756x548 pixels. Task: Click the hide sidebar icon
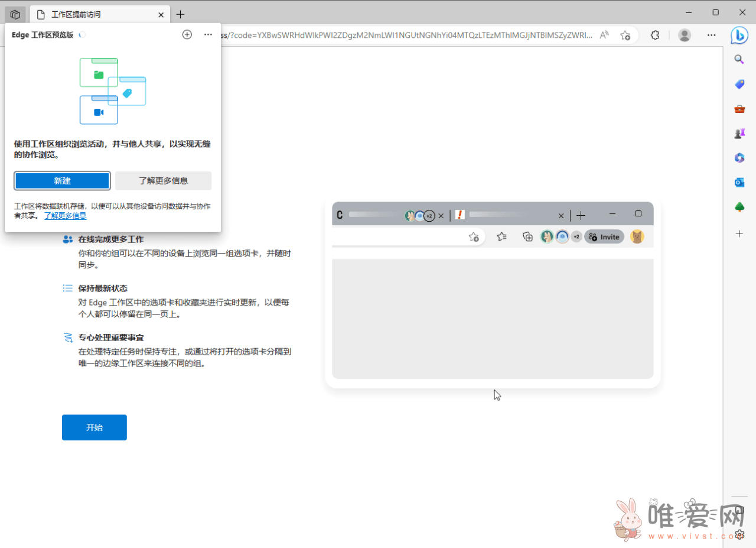click(x=739, y=511)
